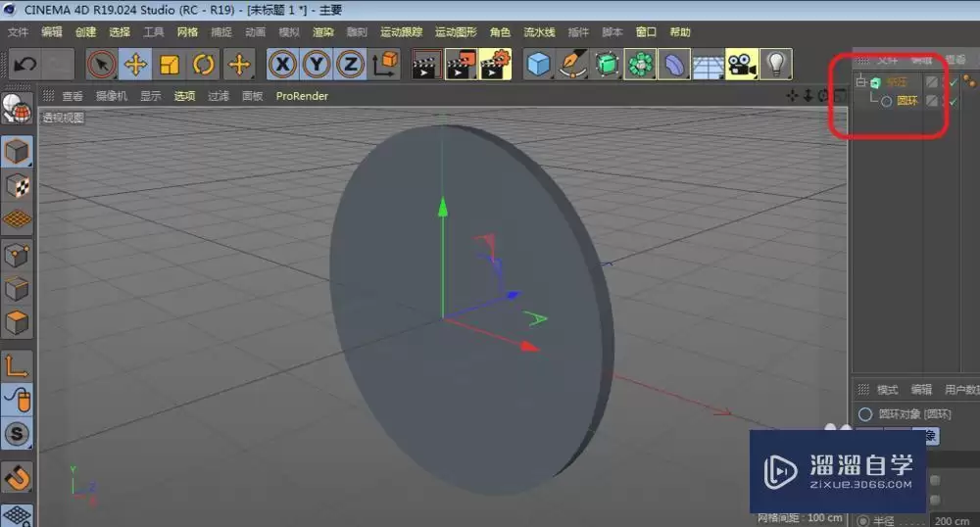The image size is (980, 527).
Task: Open the 工具 menu
Action: coord(153,32)
